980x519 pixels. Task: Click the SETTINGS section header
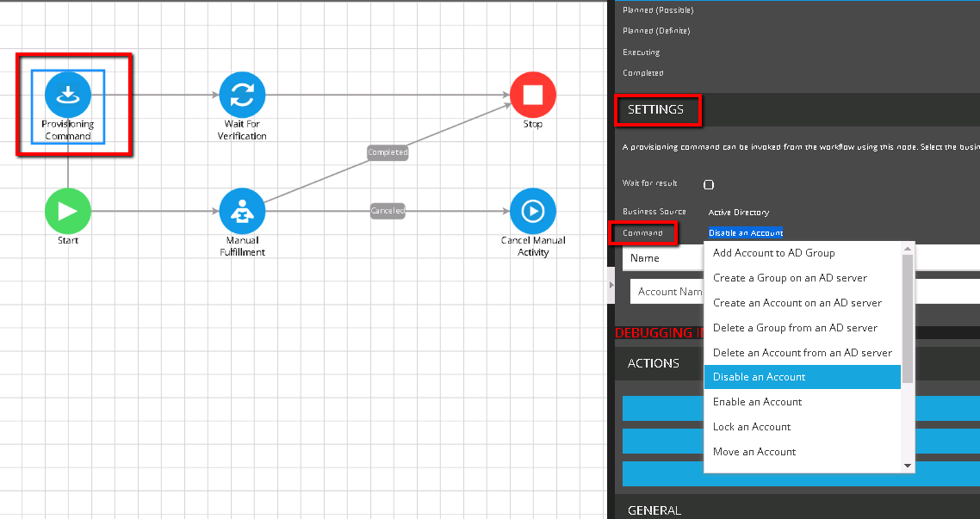tap(658, 110)
